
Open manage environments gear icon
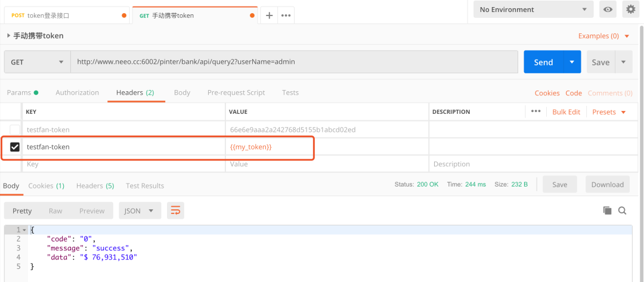[x=631, y=10]
